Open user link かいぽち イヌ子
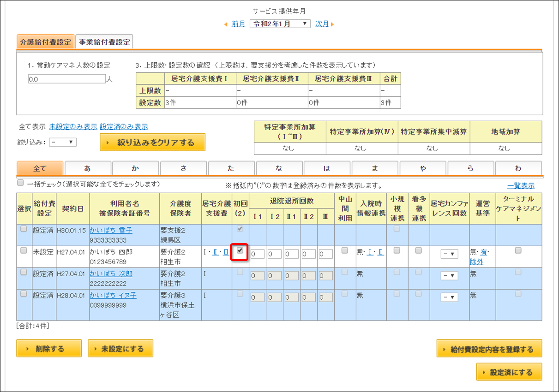Image resolution: width=559 pixels, height=392 pixels. [x=113, y=295]
